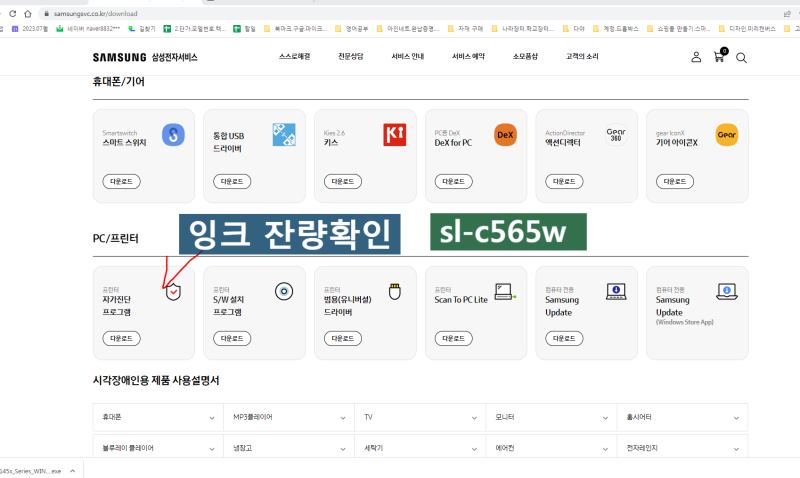800x478 pixels.
Task: Click the share icon in address bar
Action: point(787,14)
